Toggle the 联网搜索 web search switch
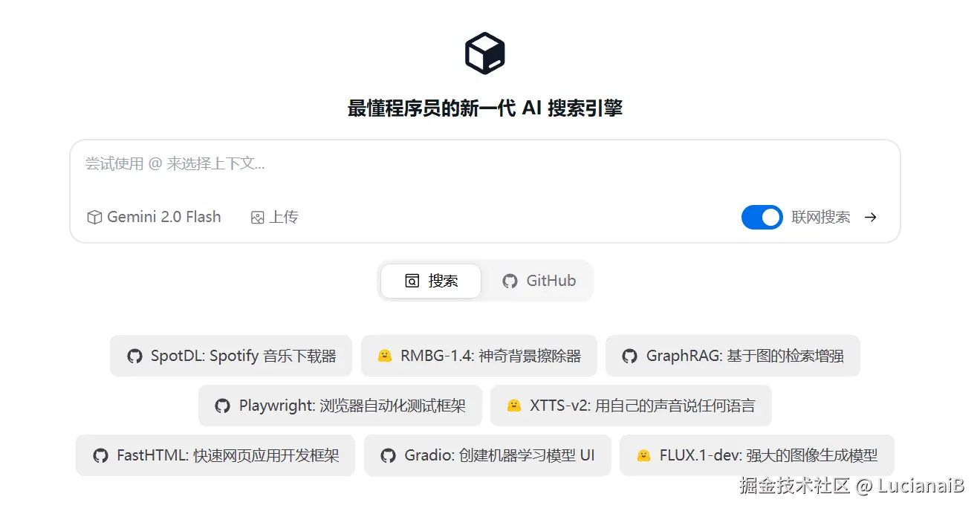The width and height of the screenshot is (980, 511). point(762,217)
